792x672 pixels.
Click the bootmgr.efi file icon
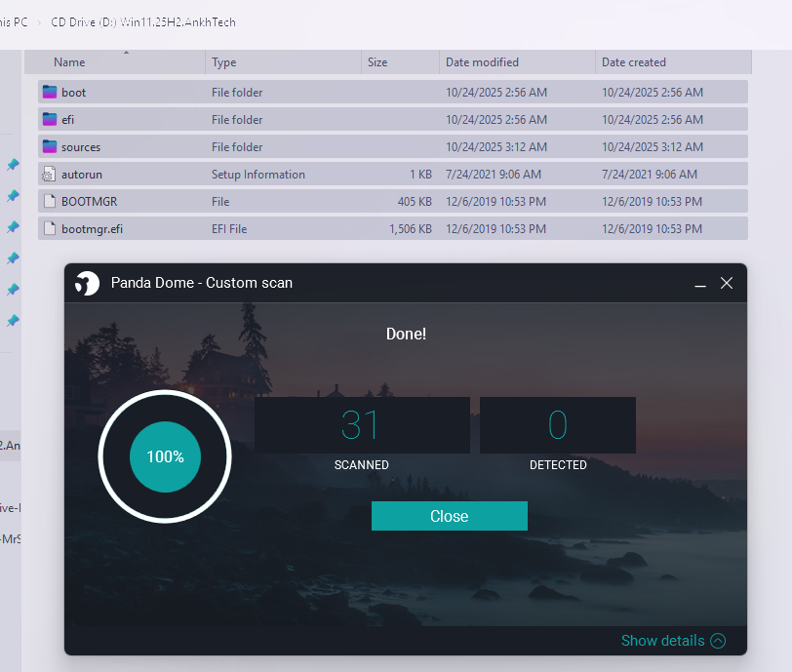click(50, 228)
